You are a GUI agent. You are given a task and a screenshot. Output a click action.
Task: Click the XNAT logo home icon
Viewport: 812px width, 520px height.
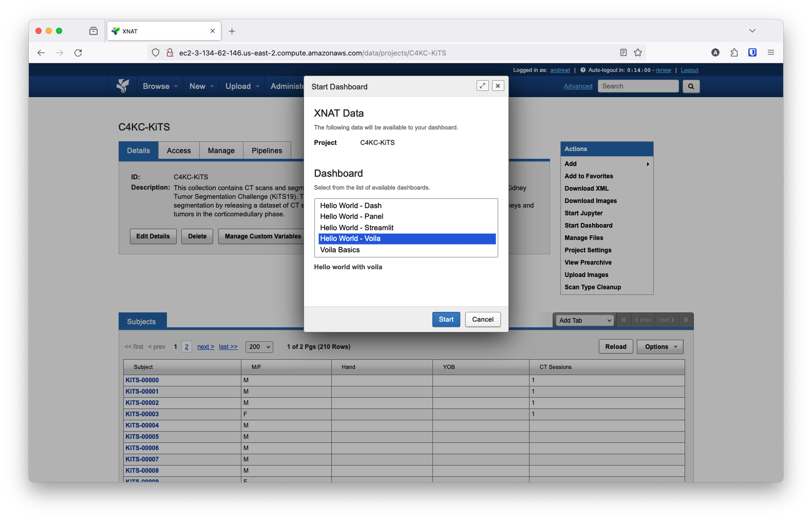122,86
